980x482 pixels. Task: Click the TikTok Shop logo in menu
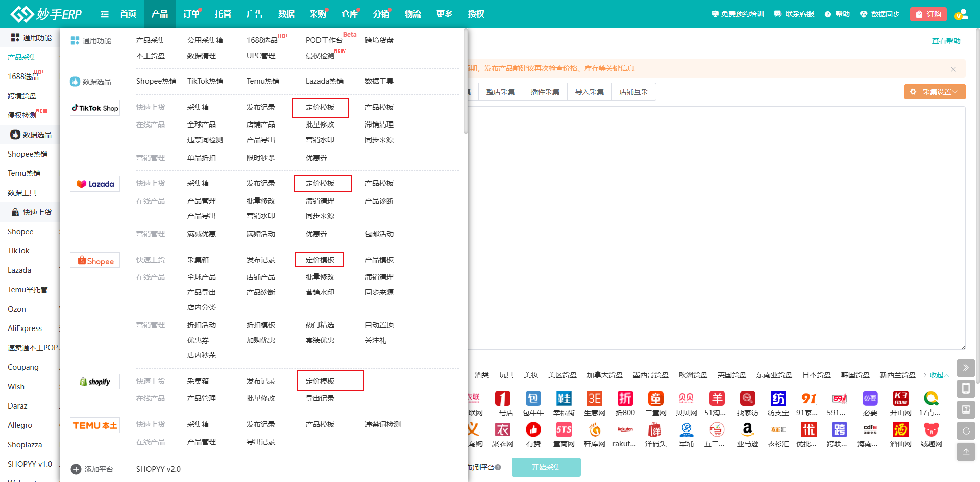(x=95, y=108)
